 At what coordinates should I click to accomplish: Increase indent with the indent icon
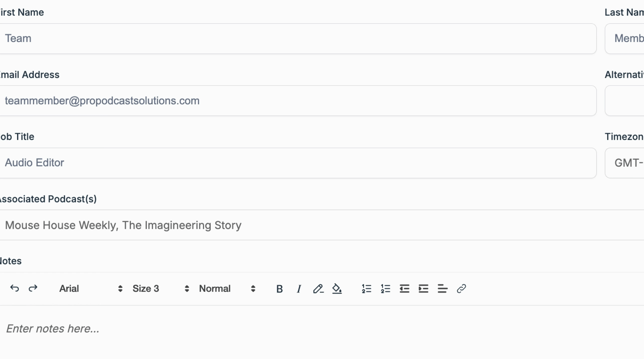[423, 289]
